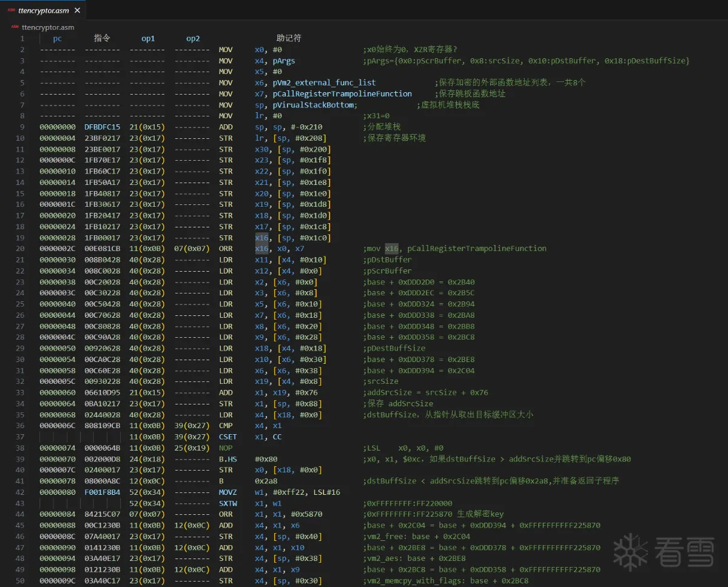Viewport: 728px width, 587px height.
Task: Click the MOVZ mnemonic on line 42
Action: click(x=227, y=492)
